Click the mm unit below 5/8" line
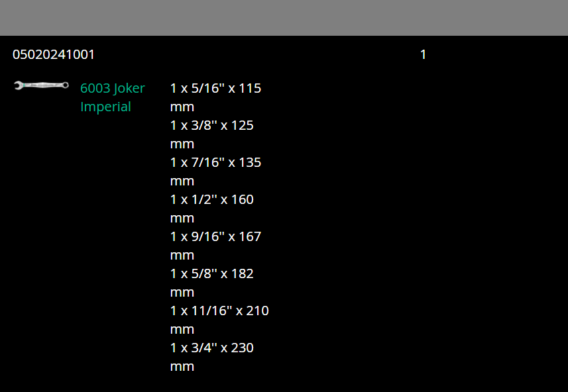This screenshot has height=392, width=568. 182,292
